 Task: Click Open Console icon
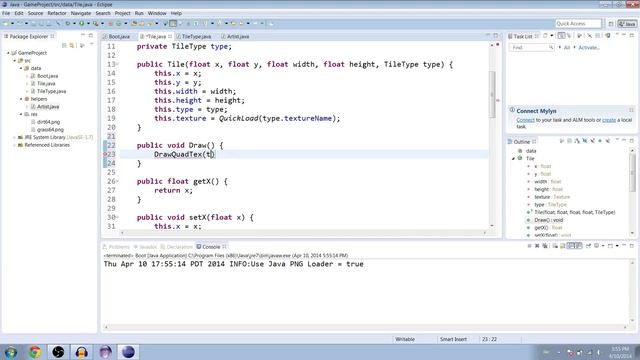coord(610,246)
